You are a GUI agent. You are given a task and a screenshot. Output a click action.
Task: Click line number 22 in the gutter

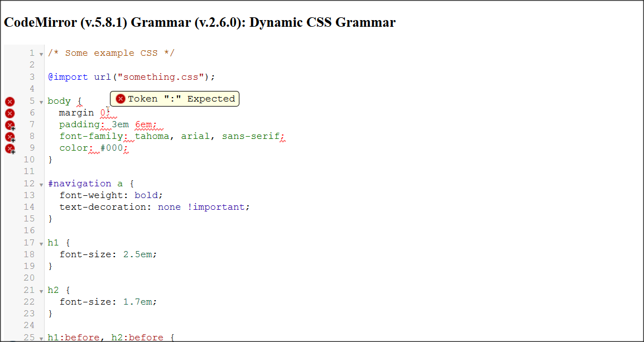29,302
